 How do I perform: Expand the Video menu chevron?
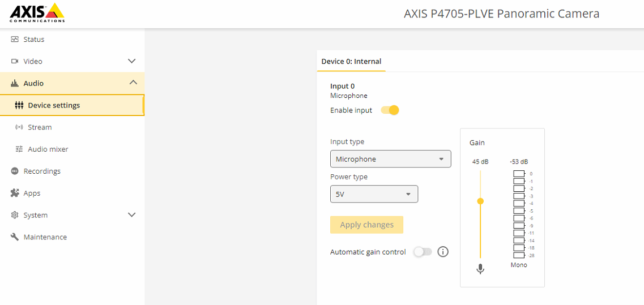click(132, 61)
